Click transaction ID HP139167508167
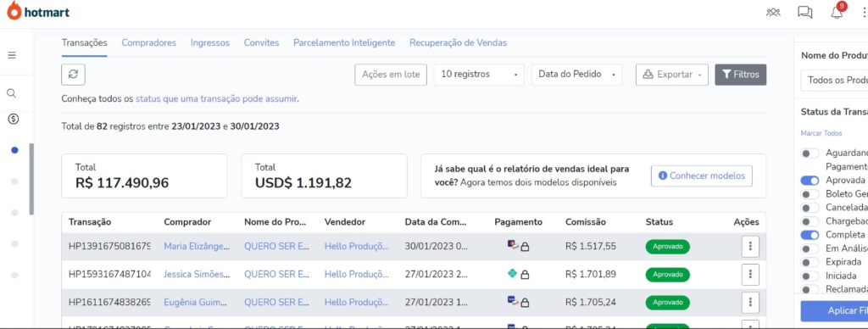This screenshot has width=868, height=329. point(109,247)
